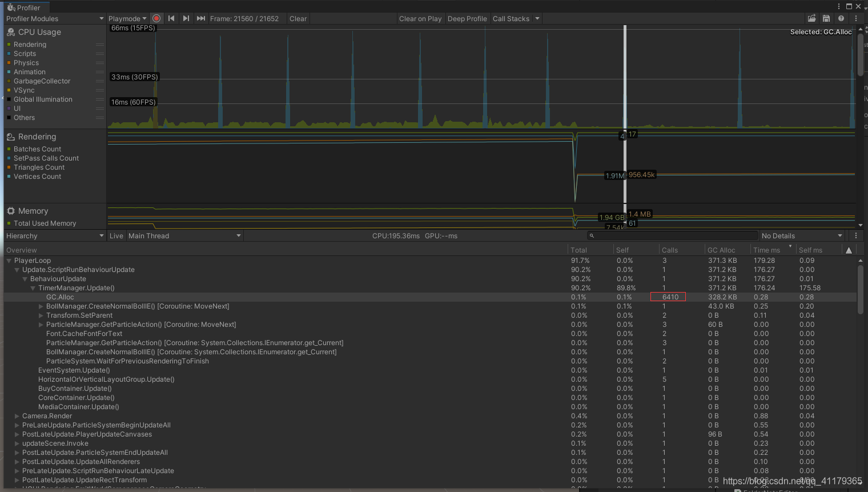Open the Profiler window tab options menu
Screen dimensions: 868x492
tap(839, 6)
